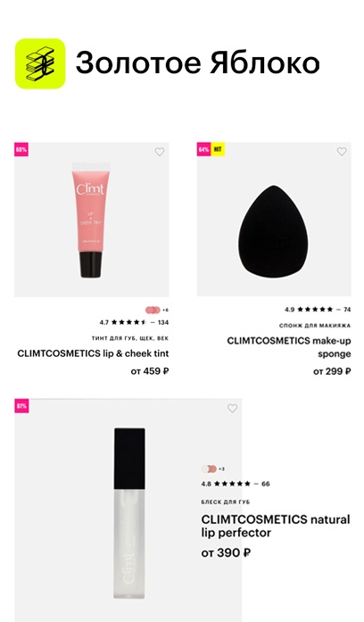This screenshot has width=364, height=622.
Task: Click the 61% discount badge
Action: [21, 406]
